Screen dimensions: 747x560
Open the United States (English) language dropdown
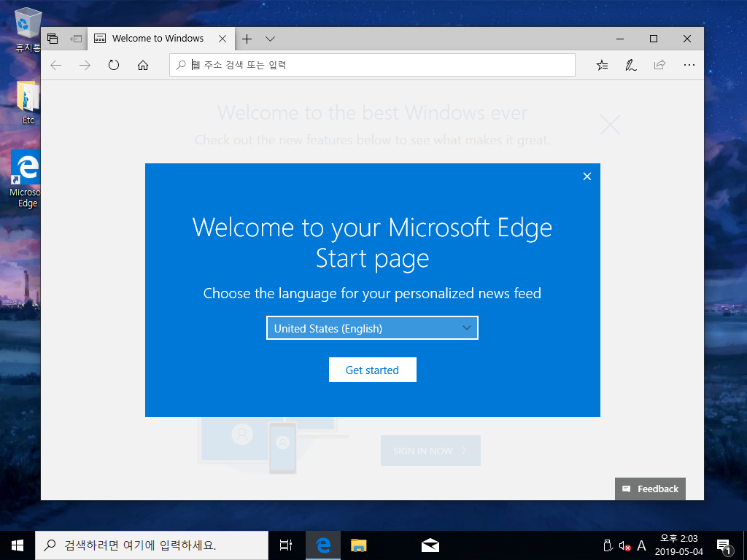pyautogui.click(x=372, y=328)
